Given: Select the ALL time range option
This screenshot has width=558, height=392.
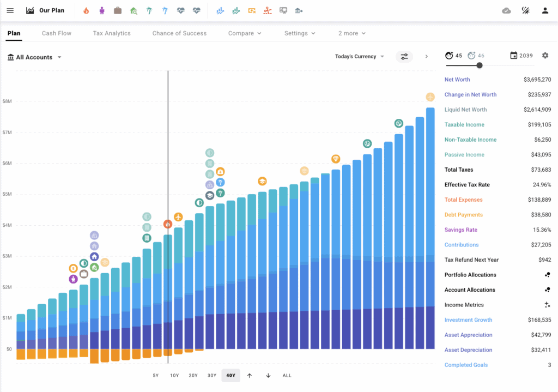Looking at the screenshot, I should click(287, 375).
